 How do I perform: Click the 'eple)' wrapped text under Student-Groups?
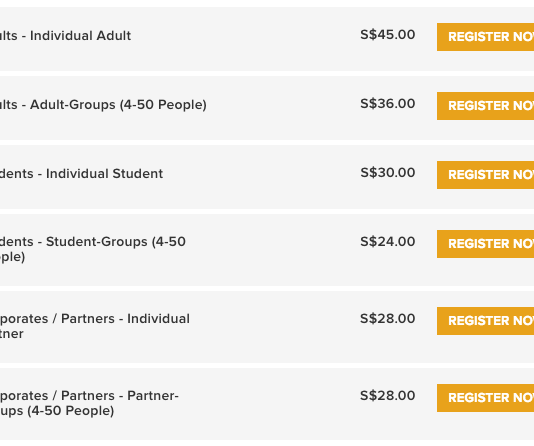12,257
